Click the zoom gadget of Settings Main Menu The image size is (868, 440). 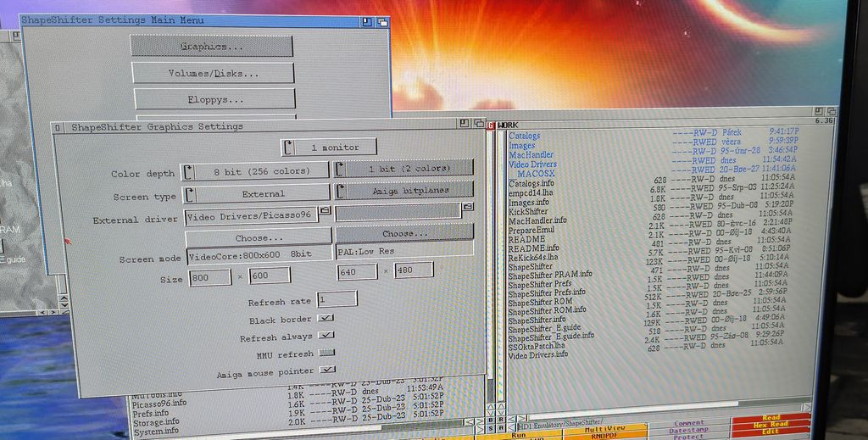click(365, 19)
